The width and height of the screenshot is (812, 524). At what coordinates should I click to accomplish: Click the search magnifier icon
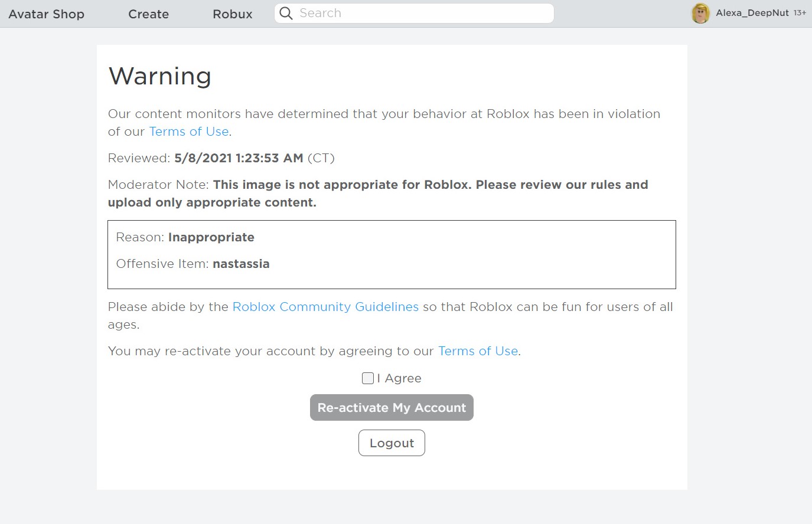[286, 13]
